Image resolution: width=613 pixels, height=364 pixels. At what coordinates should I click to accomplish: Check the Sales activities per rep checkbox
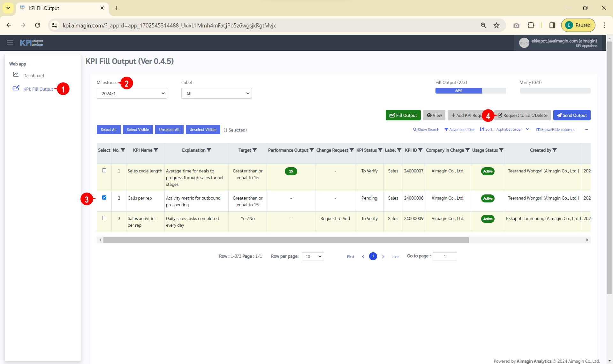104,218
